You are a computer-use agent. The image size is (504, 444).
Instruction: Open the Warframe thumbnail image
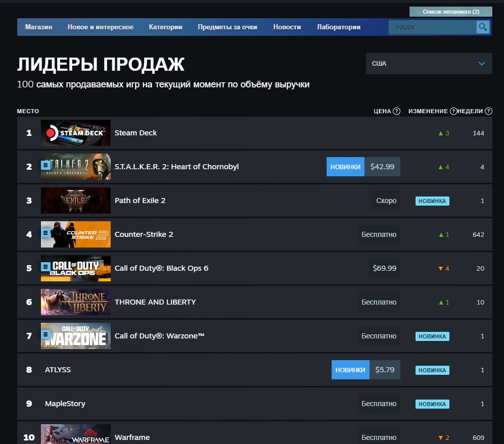(x=76, y=434)
